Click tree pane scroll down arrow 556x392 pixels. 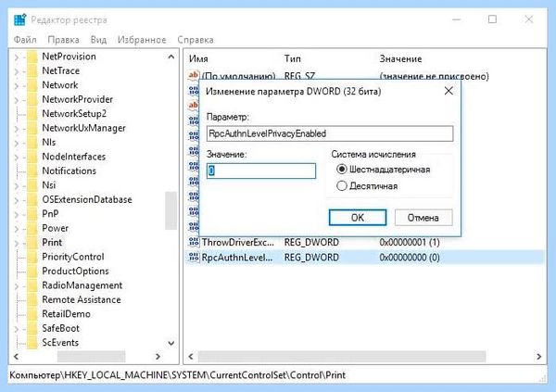coord(171,343)
